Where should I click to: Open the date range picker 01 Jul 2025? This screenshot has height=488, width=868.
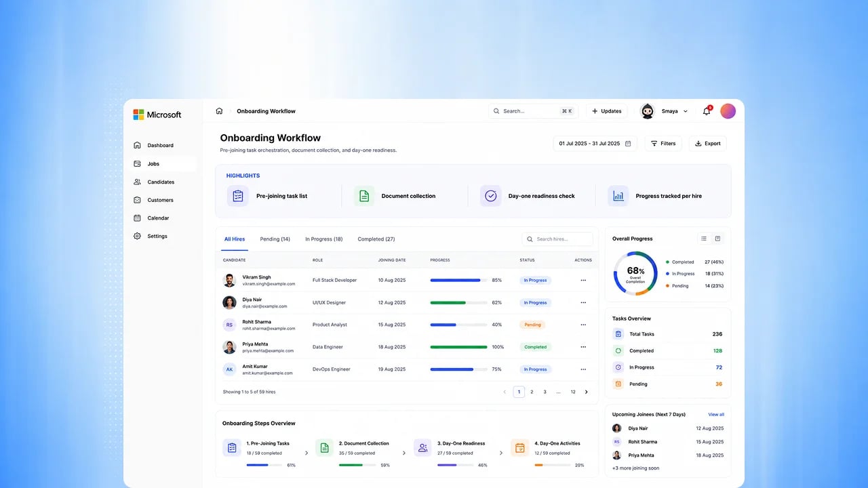(595, 144)
